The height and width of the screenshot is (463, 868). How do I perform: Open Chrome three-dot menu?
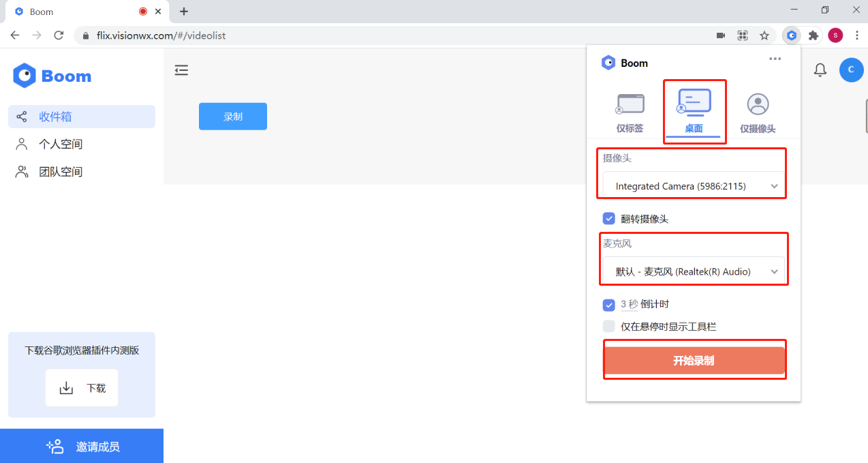[857, 35]
